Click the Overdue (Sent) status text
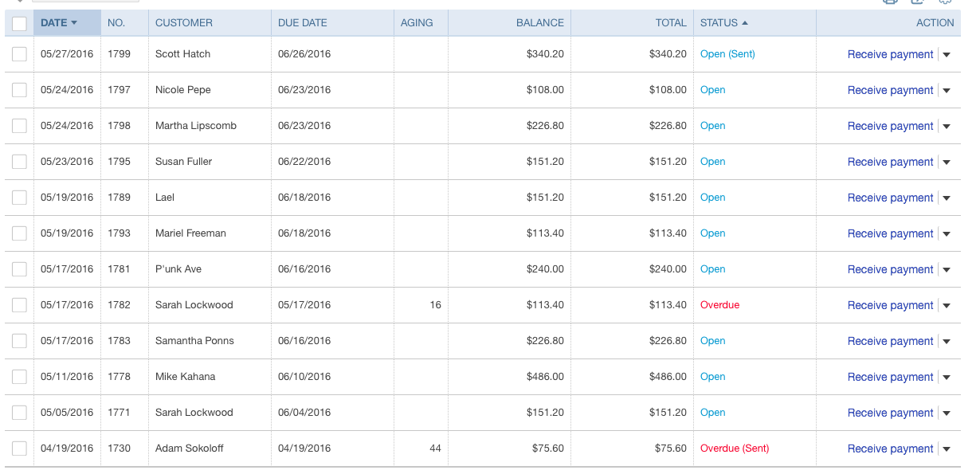 click(x=735, y=449)
